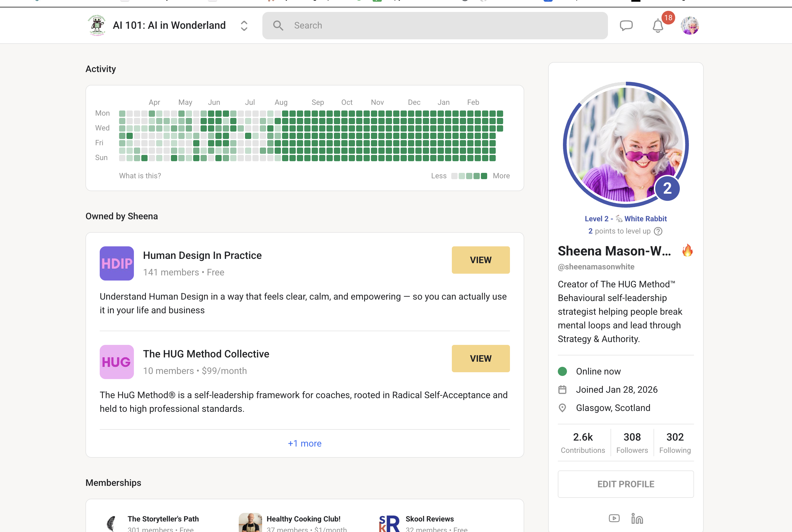Click the user avatar in header
Image resolution: width=792 pixels, height=532 pixels.
(689, 25)
